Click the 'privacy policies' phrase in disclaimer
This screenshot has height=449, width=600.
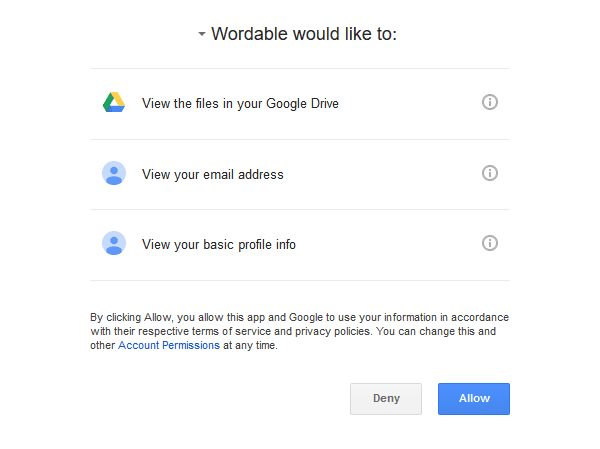[333, 331]
